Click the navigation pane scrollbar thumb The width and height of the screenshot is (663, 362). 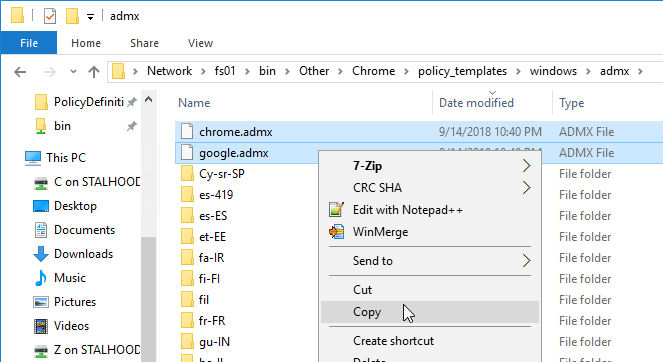[x=148, y=299]
